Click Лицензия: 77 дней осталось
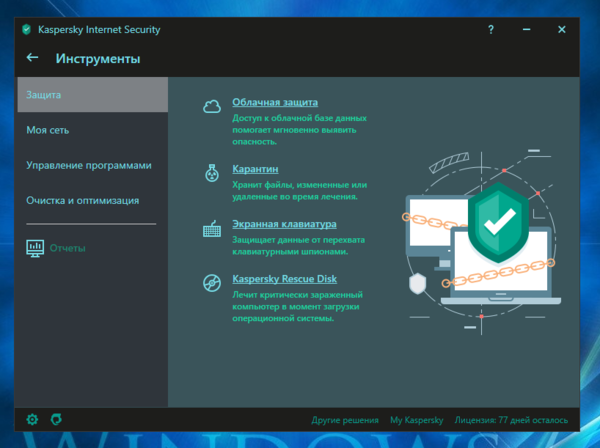This screenshot has width=600, height=448. point(511,420)
